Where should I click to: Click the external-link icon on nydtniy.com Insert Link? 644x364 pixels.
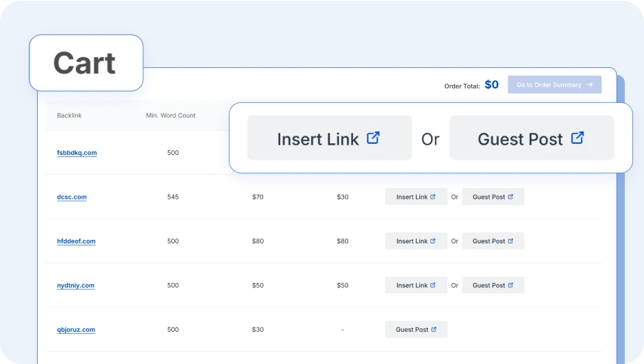click(433, 285)
